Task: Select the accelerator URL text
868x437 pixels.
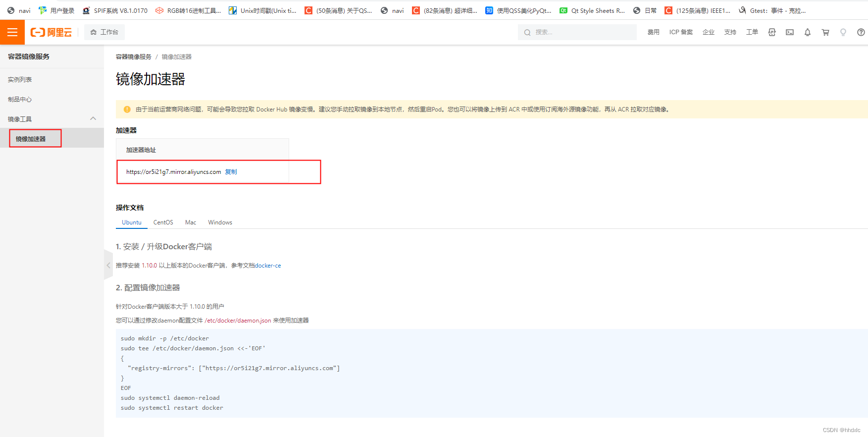Action: coord(173,172)
